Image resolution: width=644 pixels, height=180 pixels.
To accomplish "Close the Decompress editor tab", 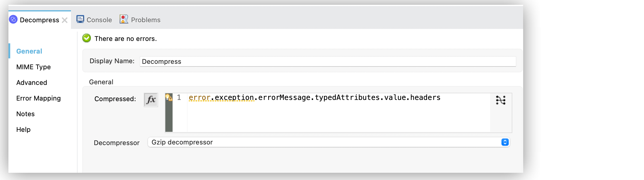I will pyautogui.click(x=65, y=20).
